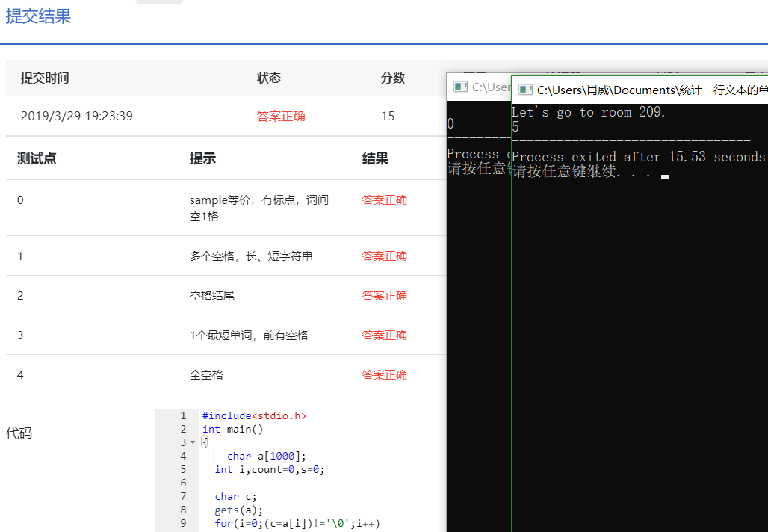This screenshot has width=768, height=532.
Task: Click console output value 5
Action: [515, 127]
